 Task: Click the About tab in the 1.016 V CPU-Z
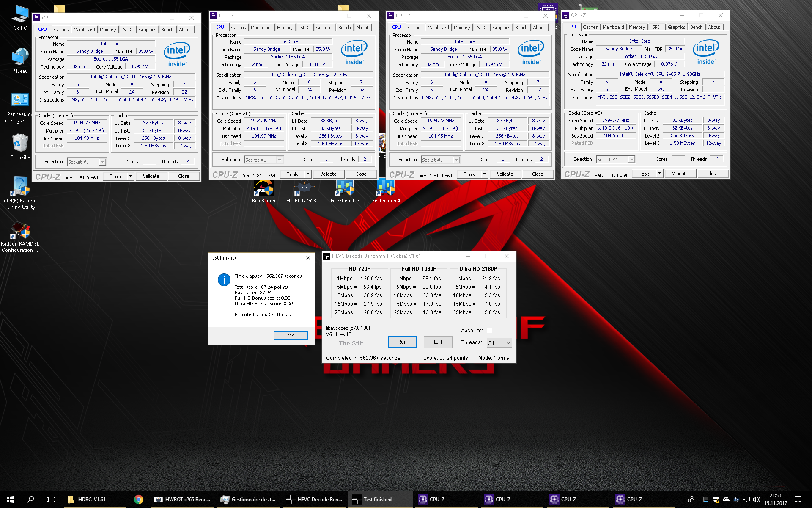coord(362,28)
